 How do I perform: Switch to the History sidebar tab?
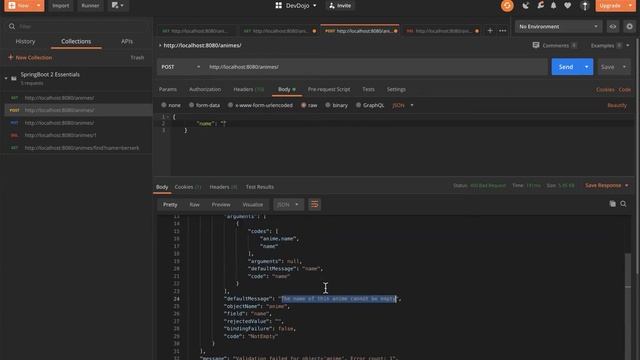click(x=25, y=41)
